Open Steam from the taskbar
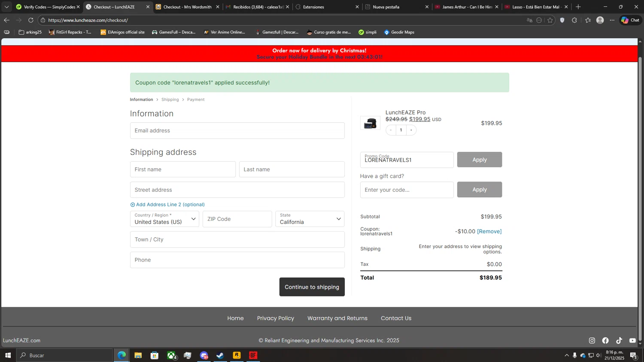Screen dimensions: 644x362 (220, 355)
